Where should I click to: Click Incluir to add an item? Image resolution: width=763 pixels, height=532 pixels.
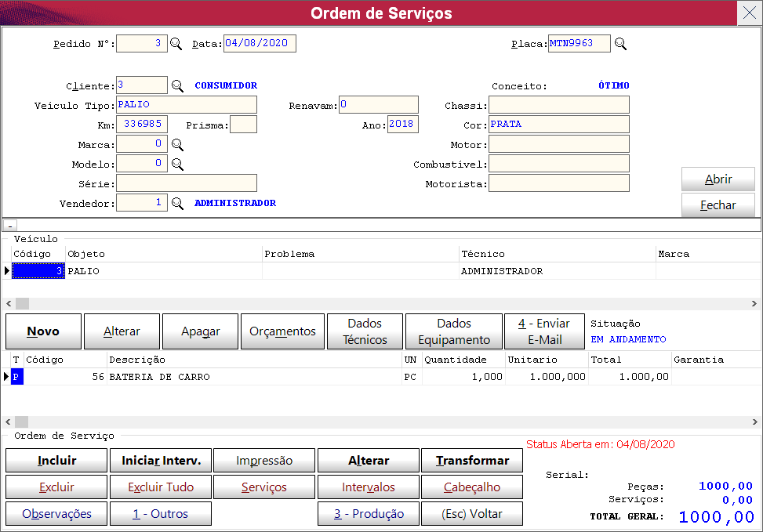[56, 461]
